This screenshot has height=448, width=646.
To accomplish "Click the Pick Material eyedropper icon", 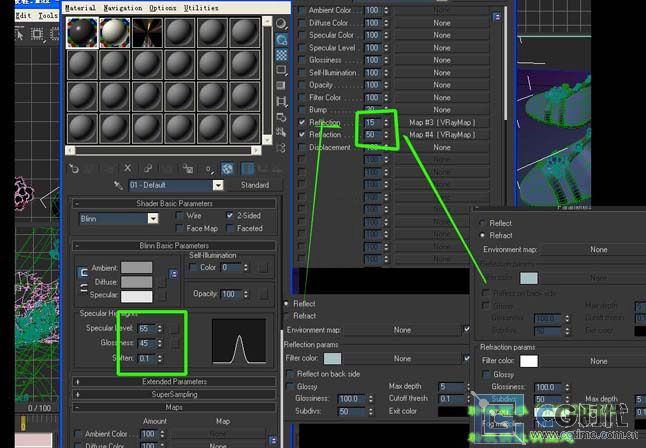I will point(119,185).
